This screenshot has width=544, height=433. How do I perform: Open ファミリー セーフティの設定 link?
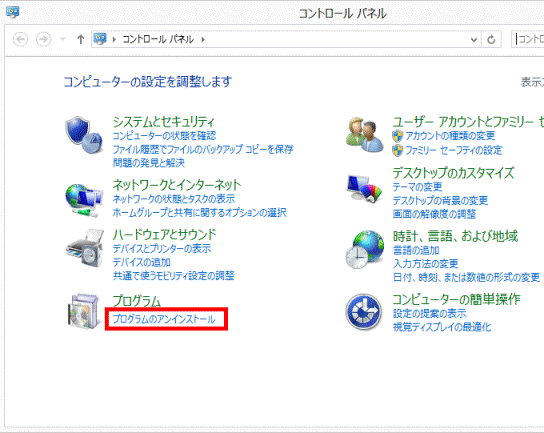pos(454,150)
